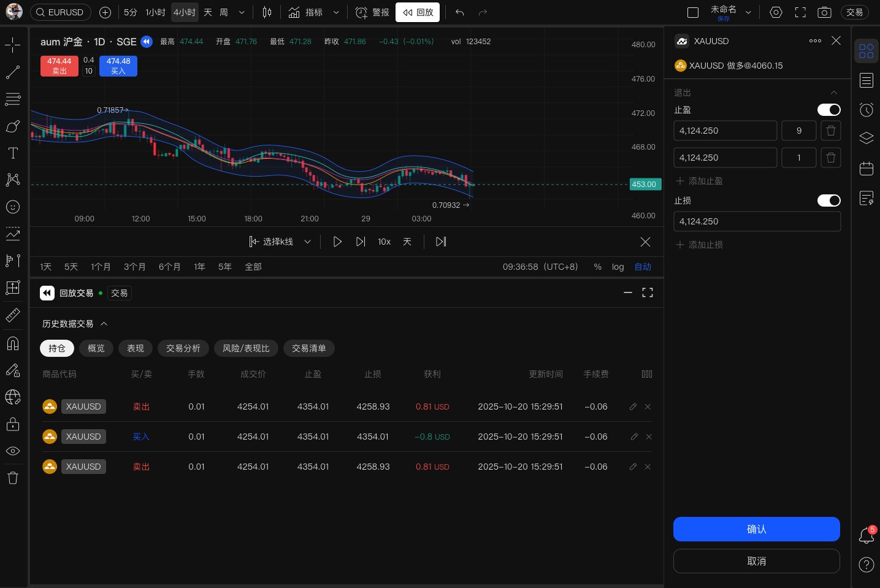Undo the last chart action
Viewport: 880px width, 588px height.
pos(459,12)
